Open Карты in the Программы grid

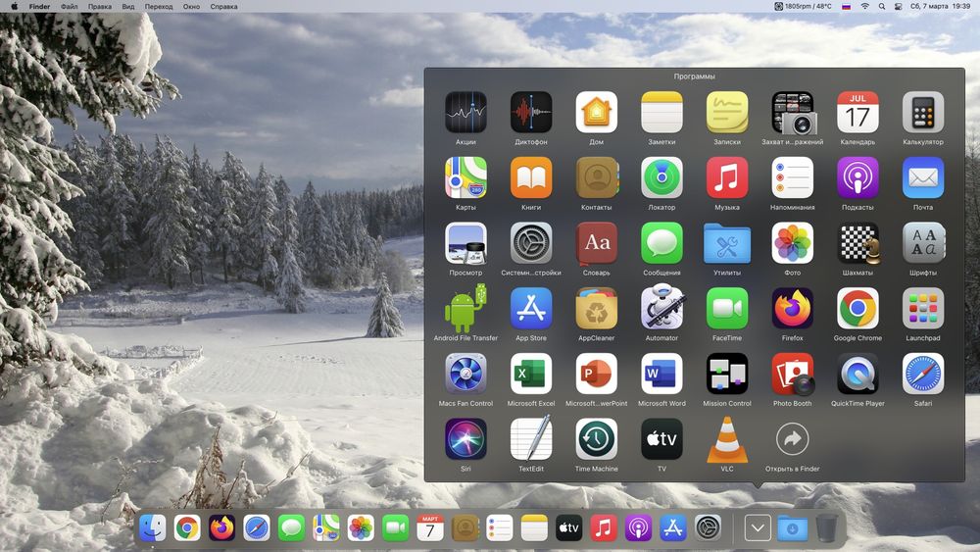click(x=465, y=177)
